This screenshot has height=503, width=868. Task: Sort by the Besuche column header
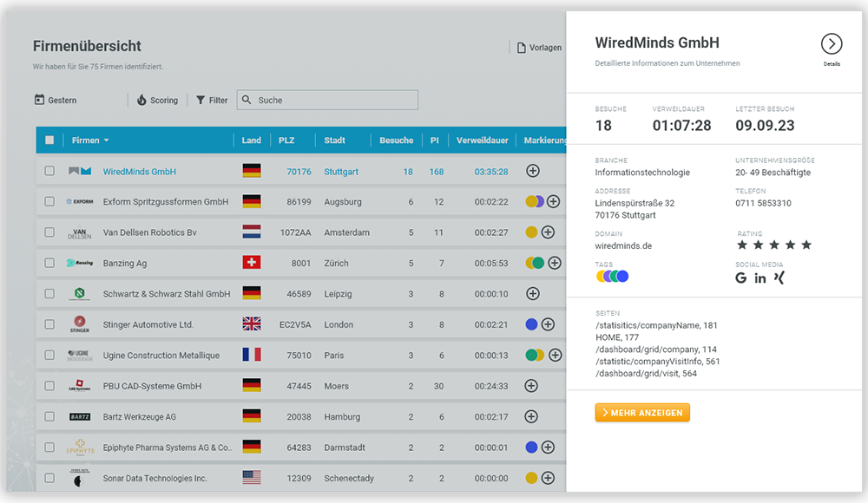pyautogui.click(x=397, y=140)
